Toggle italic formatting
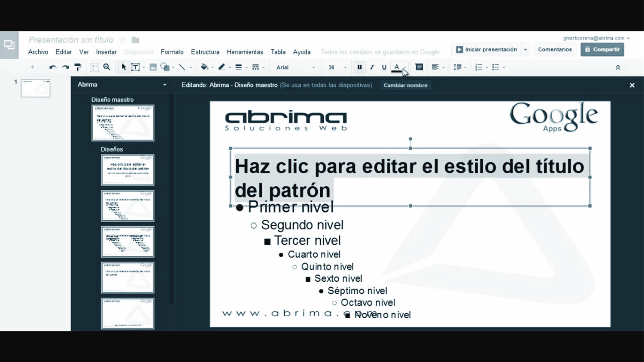 (x=372, y=67)
